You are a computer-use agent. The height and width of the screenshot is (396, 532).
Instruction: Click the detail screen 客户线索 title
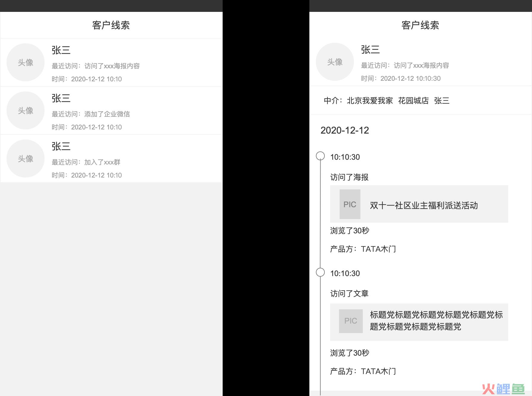(420, 25)
